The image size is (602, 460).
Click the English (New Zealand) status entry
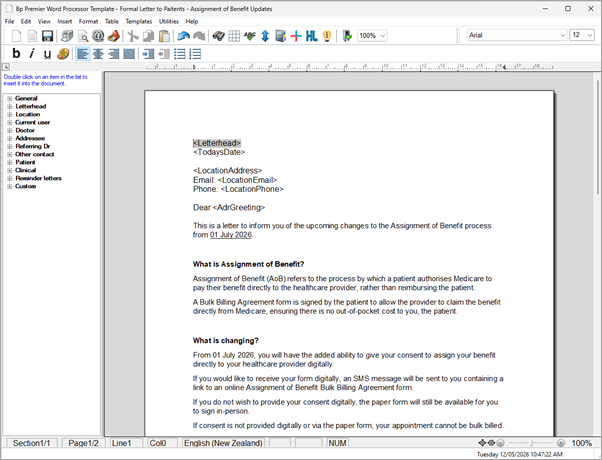(x=223, y=443)
